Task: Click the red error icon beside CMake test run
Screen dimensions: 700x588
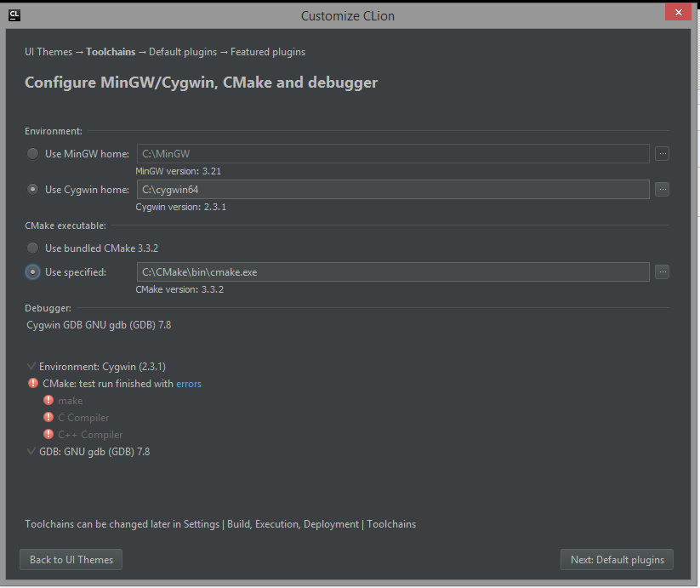Action: click(x=33, y=384)
